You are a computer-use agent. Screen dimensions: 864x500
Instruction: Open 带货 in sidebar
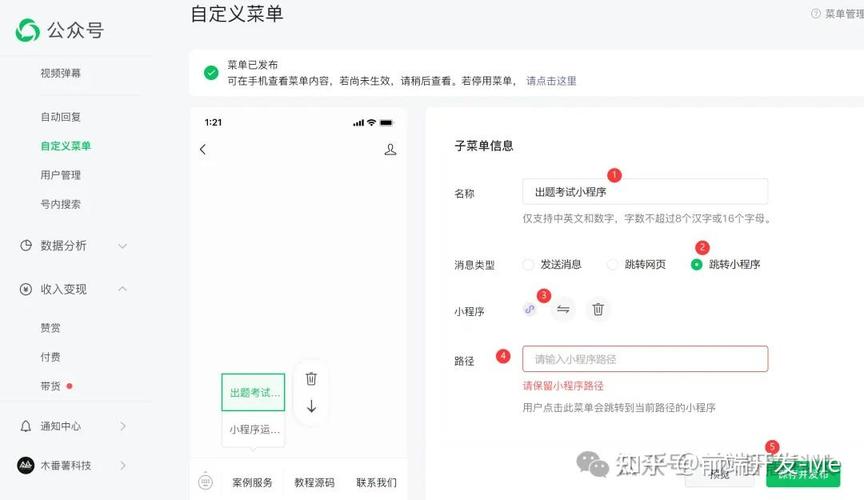coord(50,386)
